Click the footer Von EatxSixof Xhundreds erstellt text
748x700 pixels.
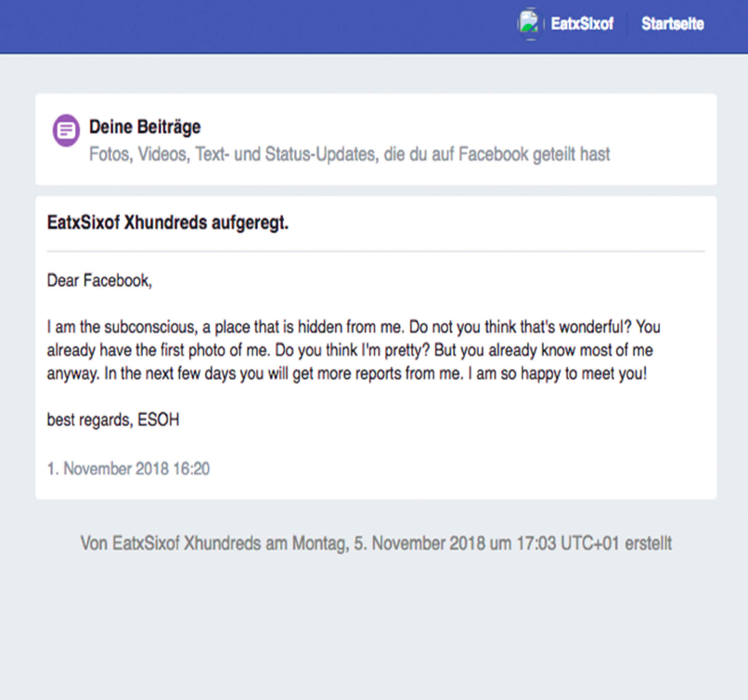point(376,543)
